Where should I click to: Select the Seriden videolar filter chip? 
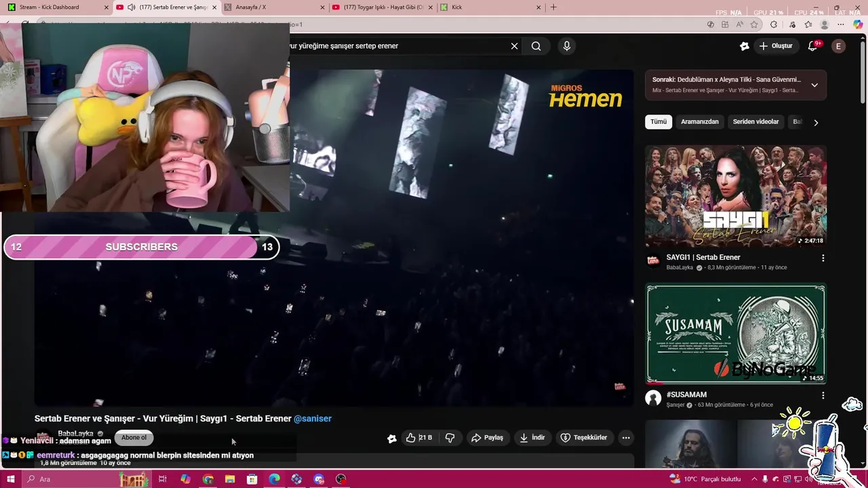tap(756, 122)
